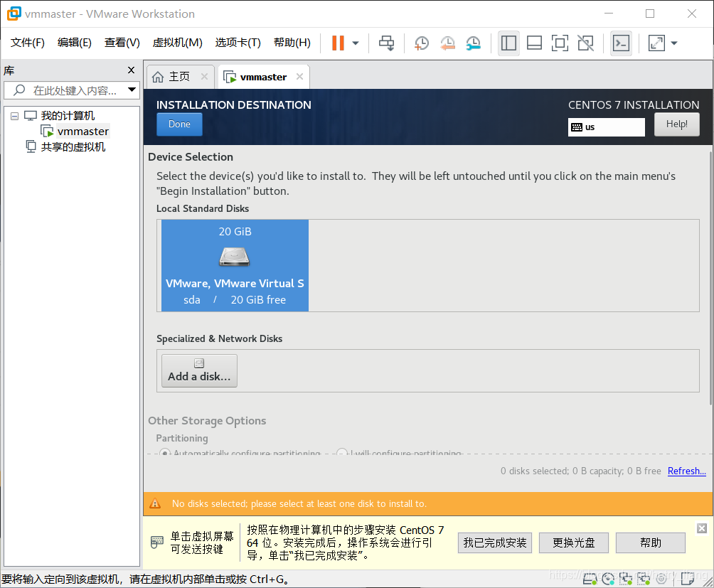The image size is (714, 588).
Task: Open the stretch display dropdown arrow
Action: 674,43
